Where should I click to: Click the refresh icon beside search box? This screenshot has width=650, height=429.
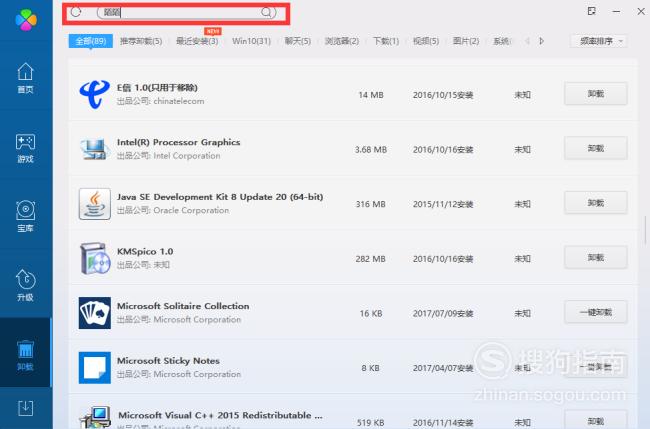coord(76,12)
